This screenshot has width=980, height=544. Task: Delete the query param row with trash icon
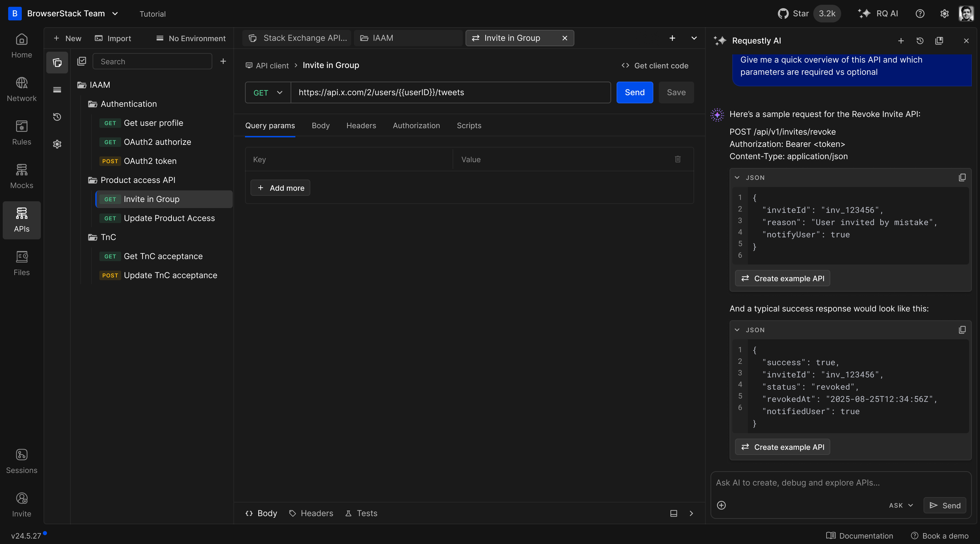click(678, 159)
